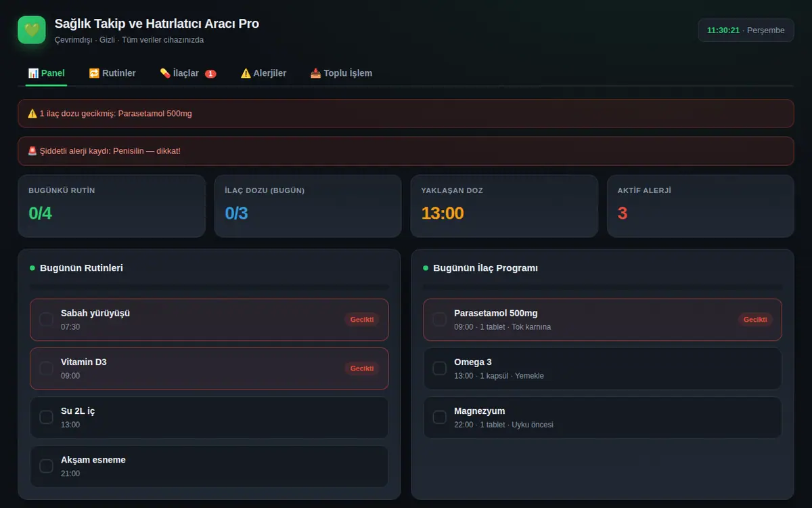Click the Sağlık Takip ve Hatırlatıcı Aracı Pro title
This screenshot has height=508, width=812.
[x=157, y=24]
